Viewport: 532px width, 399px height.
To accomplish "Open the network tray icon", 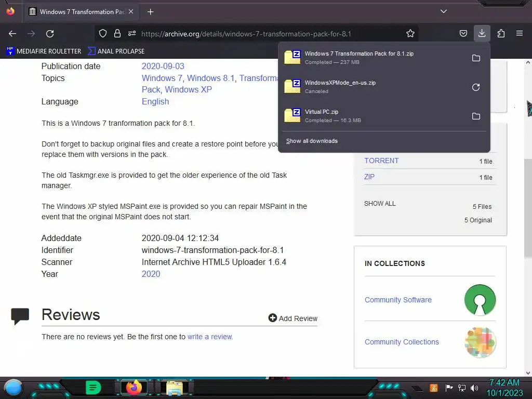I will tap(462, 388).
